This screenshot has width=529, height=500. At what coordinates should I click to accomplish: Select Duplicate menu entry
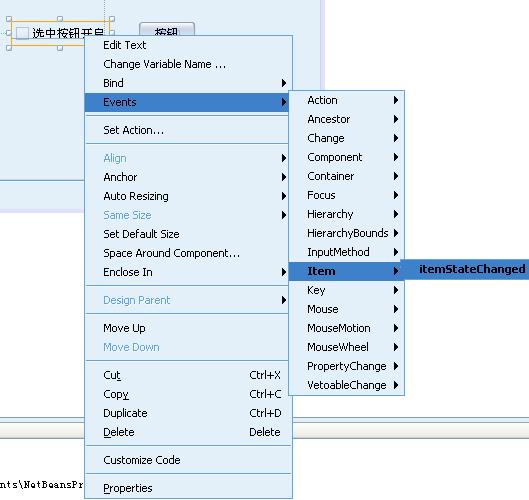(188, 413)
